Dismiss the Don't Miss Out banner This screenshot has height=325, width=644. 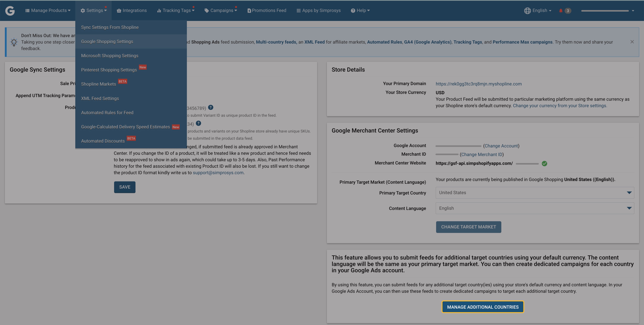(632, 42)
